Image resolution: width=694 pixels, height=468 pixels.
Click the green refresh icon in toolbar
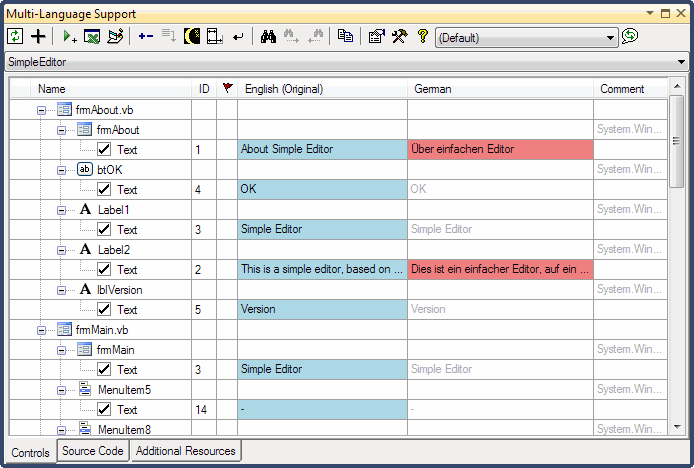(15, 37)
